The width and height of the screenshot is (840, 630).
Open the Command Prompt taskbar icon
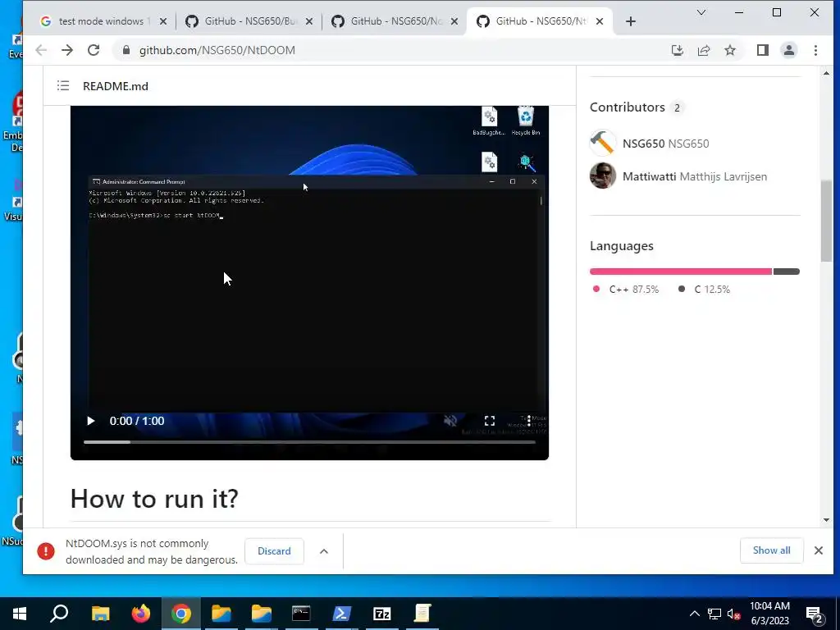[x=301, y=614]
